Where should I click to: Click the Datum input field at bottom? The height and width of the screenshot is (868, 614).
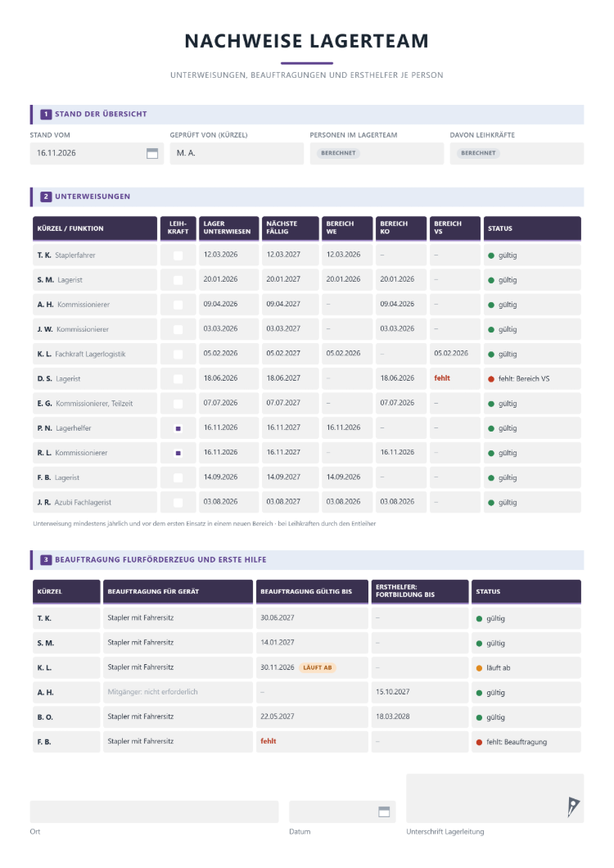point(342,811)
